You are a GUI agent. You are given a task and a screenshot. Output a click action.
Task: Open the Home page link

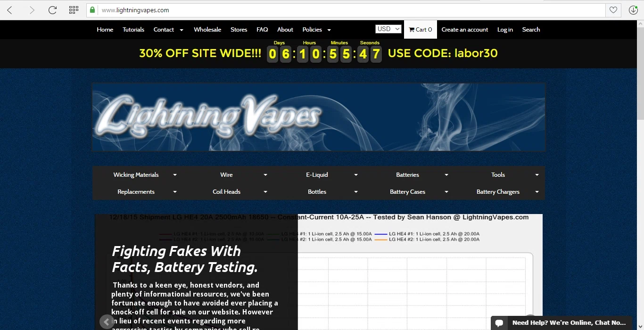tap(105, 29)
